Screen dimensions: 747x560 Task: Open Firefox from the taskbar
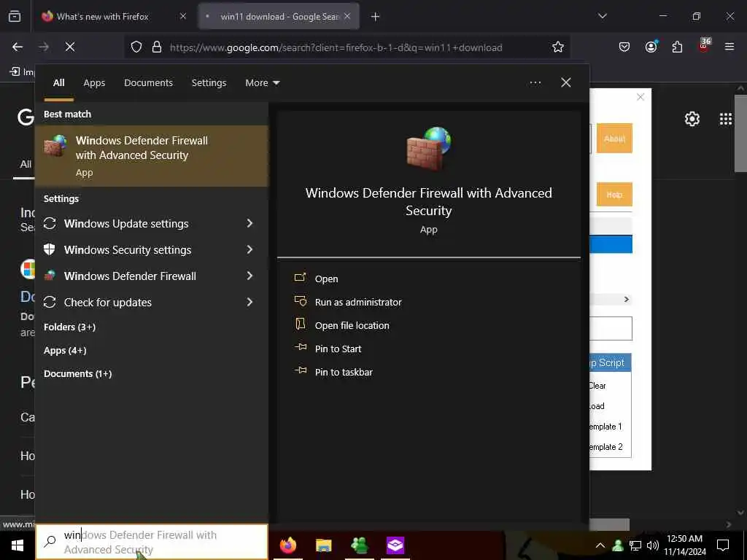[287, 545]
